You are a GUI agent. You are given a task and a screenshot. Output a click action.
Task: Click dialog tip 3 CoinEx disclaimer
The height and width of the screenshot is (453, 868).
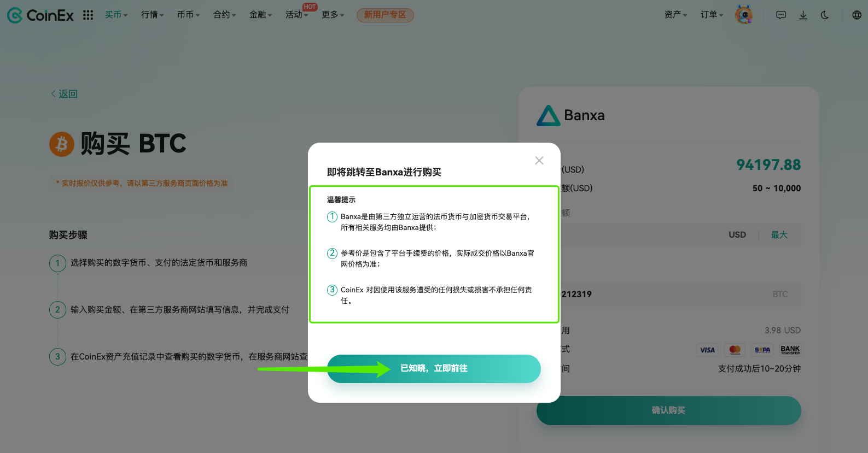(x=436, y=295)
